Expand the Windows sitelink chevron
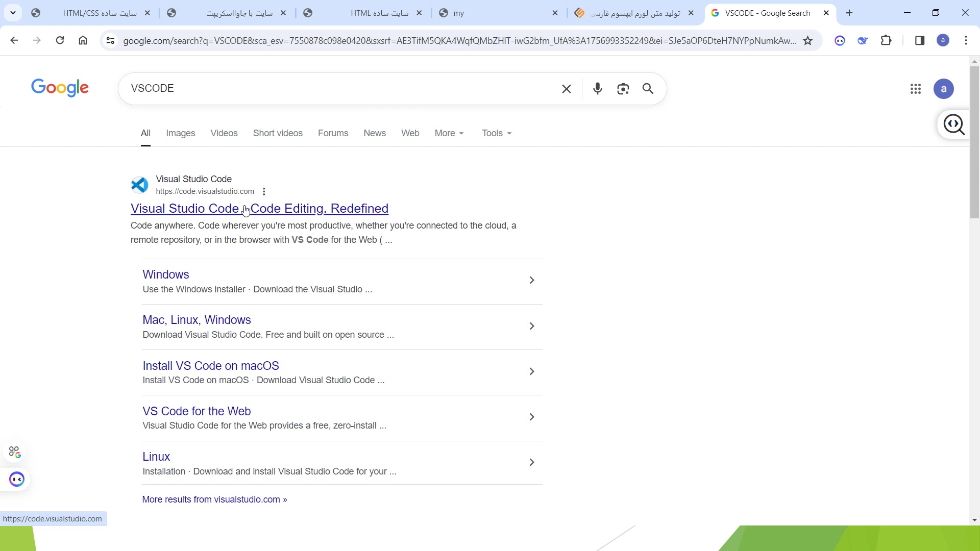980x551 pixels. tap(531, 280)
